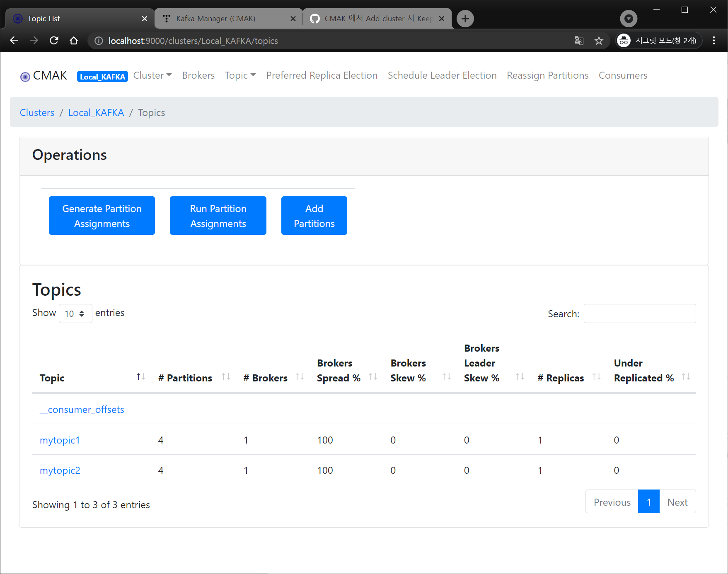The image size is (728, 574).
Task: Sort by Brokers Skew % arrows
Action: (447, 376)
